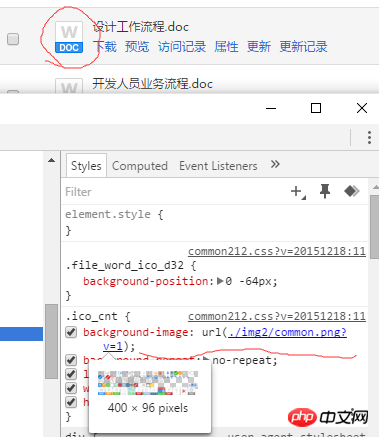Open common212.css source link beside .ico_cnt
379x437 pixels.
[x=277, y=316]
